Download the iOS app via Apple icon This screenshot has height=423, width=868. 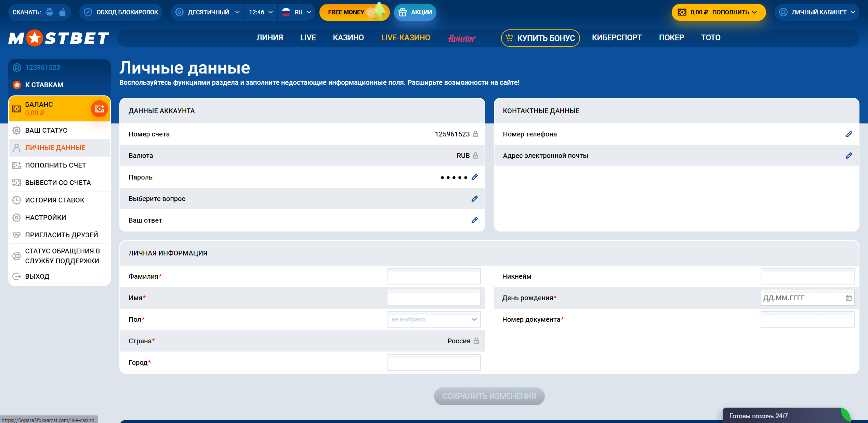[63, 12]
